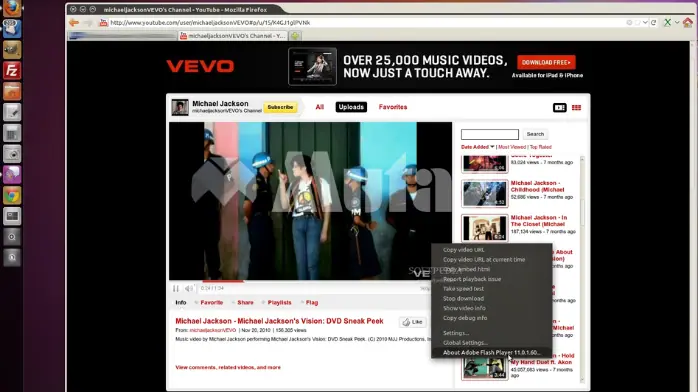
Task: Sort by Most Viewed
Action: (x=512, y=147)
